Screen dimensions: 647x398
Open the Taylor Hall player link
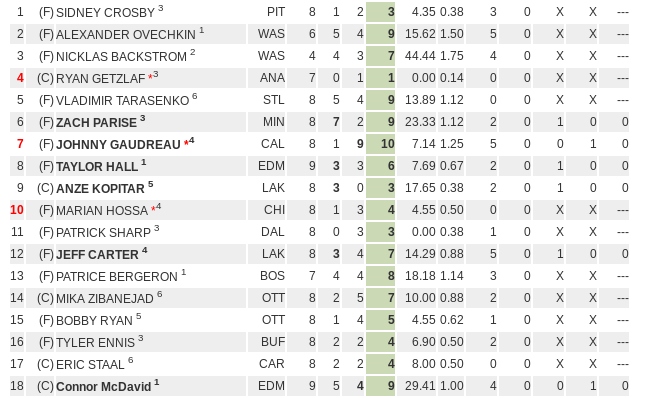tap(97, 167)
